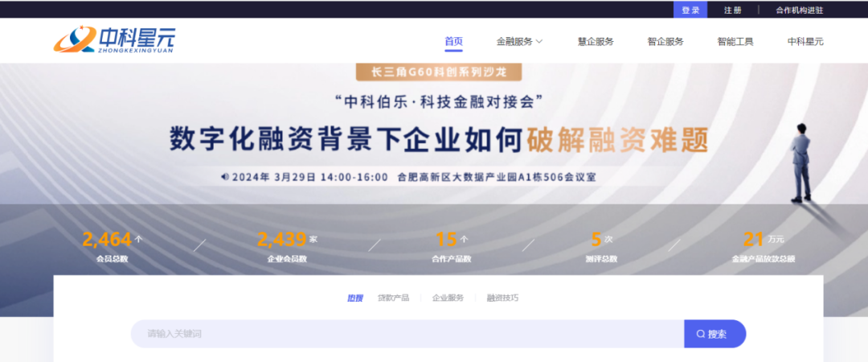Switch to the 融资技巧 search tab
This screenshot has width=868, height=362.
coord(502,298)
